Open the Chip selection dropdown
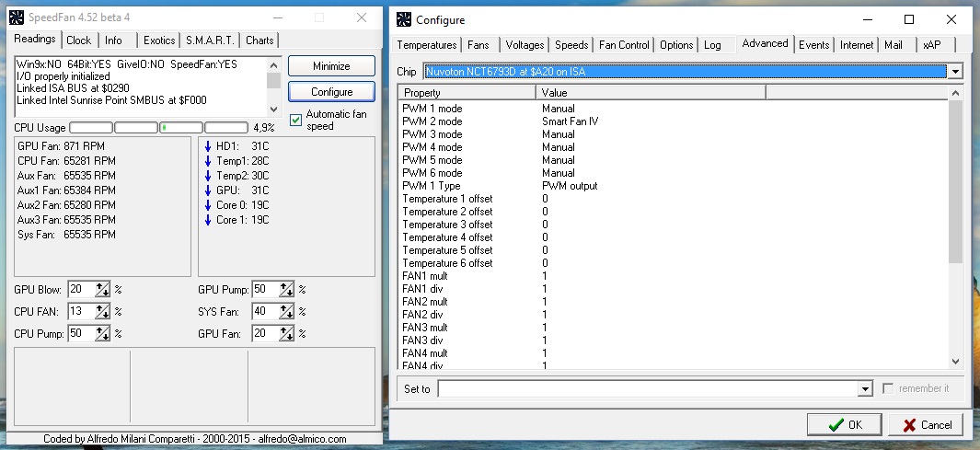Screen dimensions: 980x450 [954, 71]
